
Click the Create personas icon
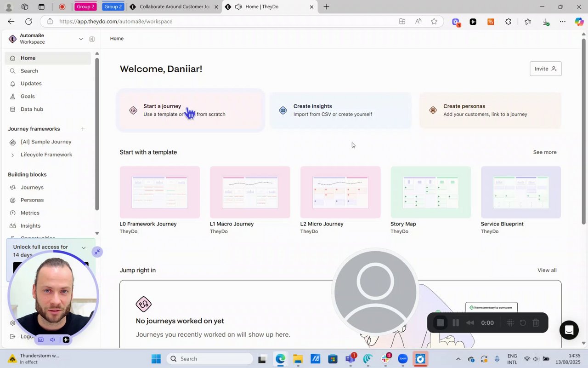pyautogui.click(x=433, y=110)
